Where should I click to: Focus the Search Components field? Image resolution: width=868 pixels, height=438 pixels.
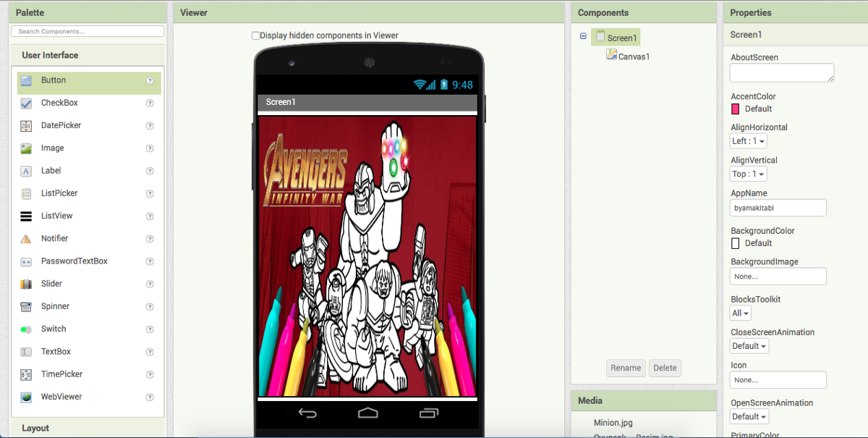pos(88,31)
